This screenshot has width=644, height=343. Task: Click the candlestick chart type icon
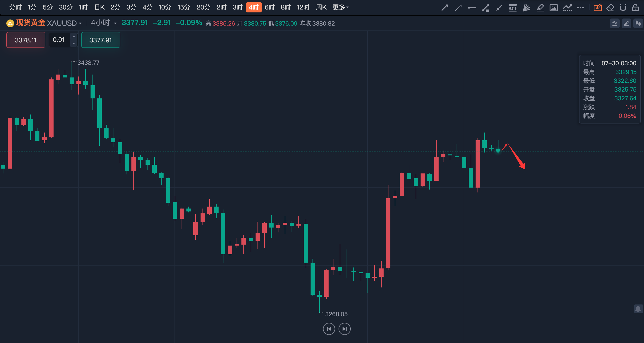[638, 24]
